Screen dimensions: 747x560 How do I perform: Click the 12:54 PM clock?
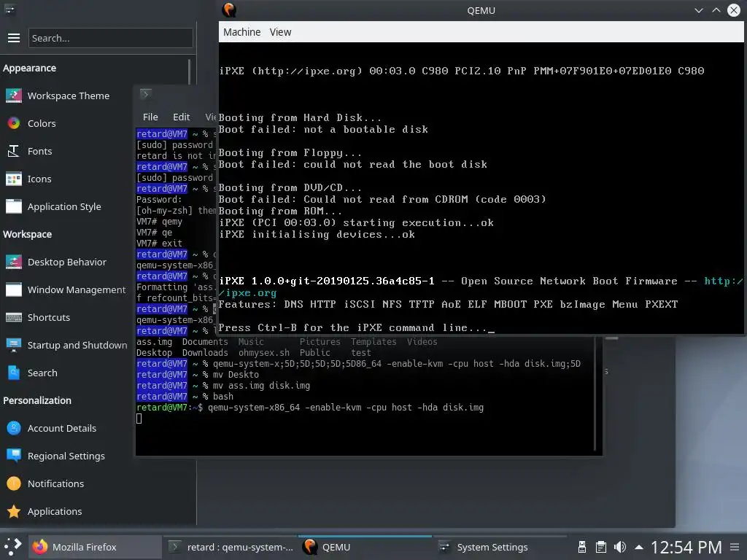pos(686,547)
